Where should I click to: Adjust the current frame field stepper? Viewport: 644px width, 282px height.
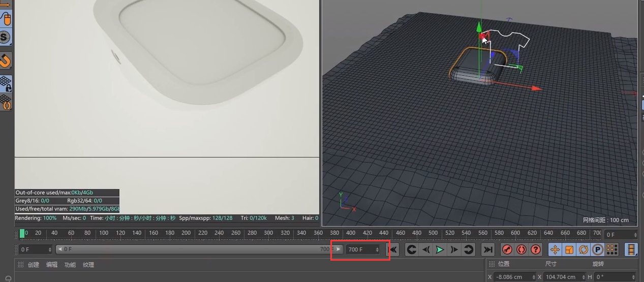point(635,235)
